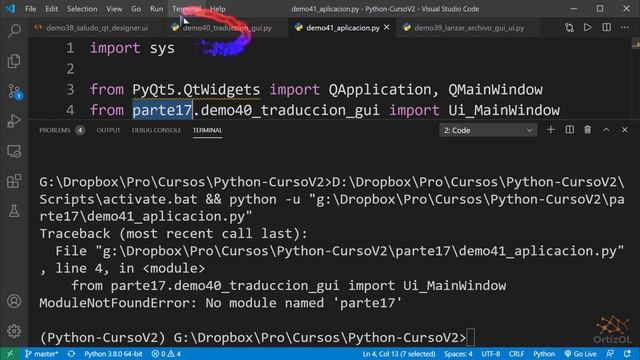Open the Source Control view
Screen dimensions: 640x360
tap(14, 91)
